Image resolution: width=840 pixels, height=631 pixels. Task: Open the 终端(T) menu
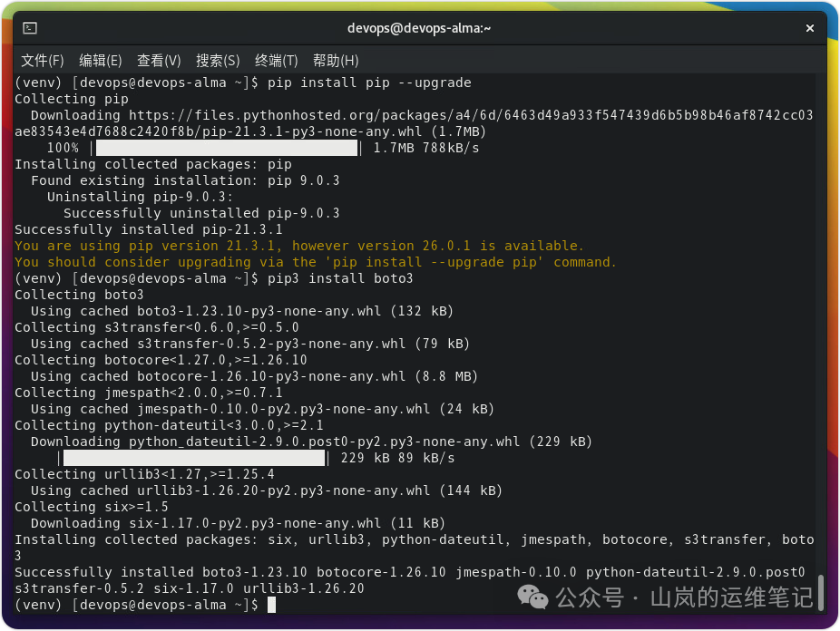[x=276, y=61]
